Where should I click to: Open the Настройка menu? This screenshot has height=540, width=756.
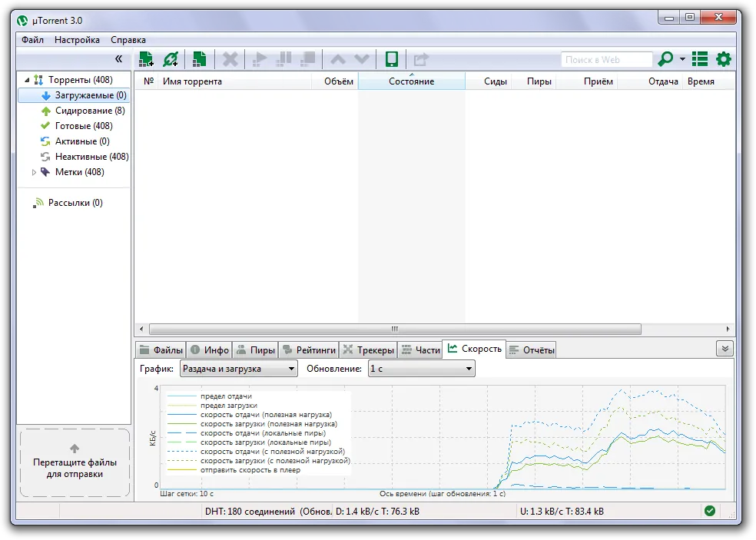click(77, 40)
